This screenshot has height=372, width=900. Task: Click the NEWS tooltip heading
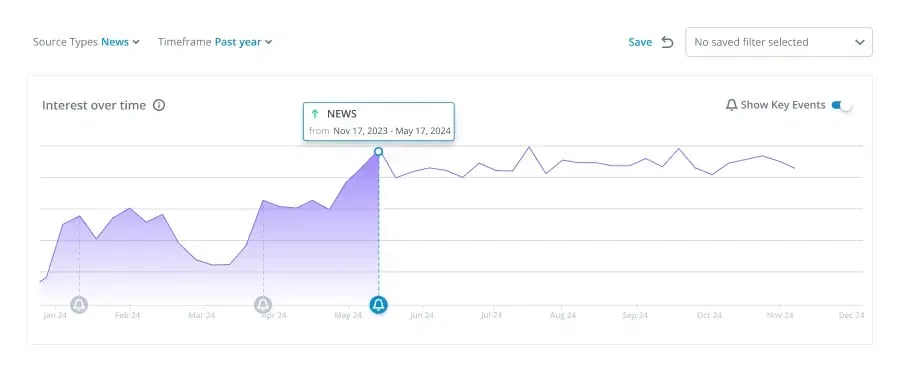tap(342, 114)
